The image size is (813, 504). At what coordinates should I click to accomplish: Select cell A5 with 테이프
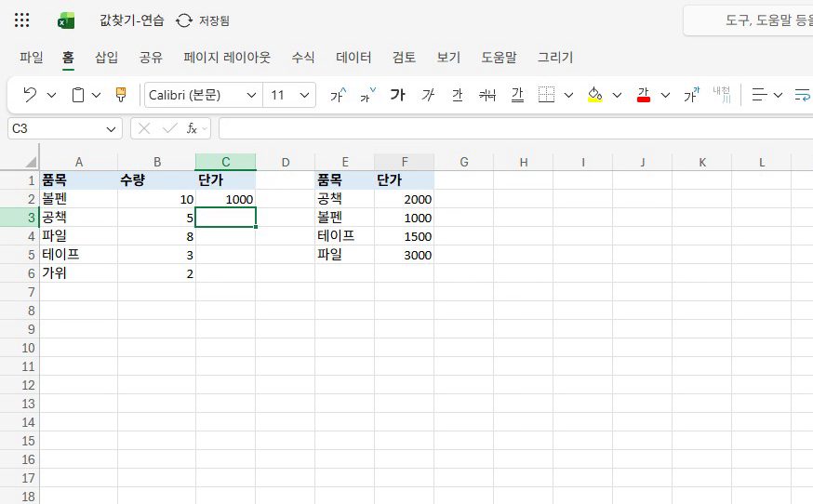[x=79, y=255]
